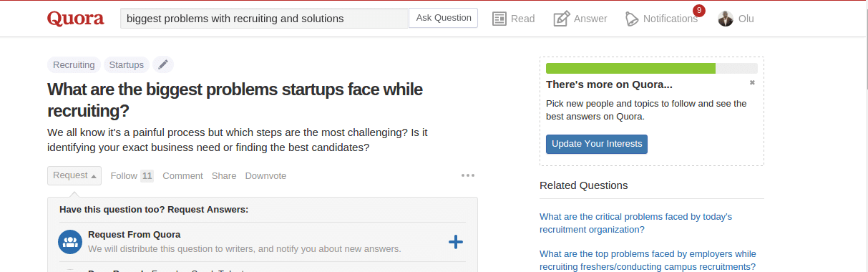Dismiss the There's more on Quora box
This screenshot has height=272, width=868.
coord(752,83)
